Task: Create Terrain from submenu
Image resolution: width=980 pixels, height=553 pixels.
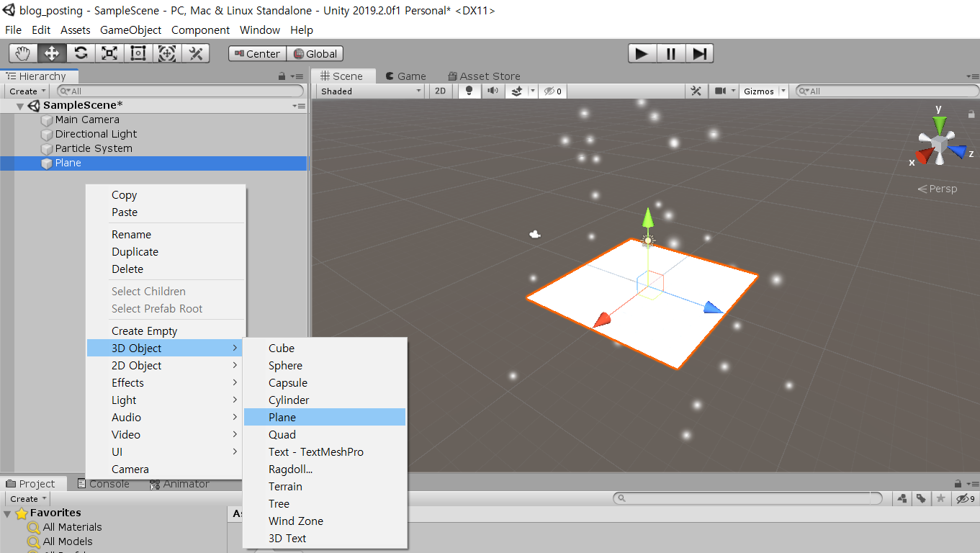Action: (325, 487)
